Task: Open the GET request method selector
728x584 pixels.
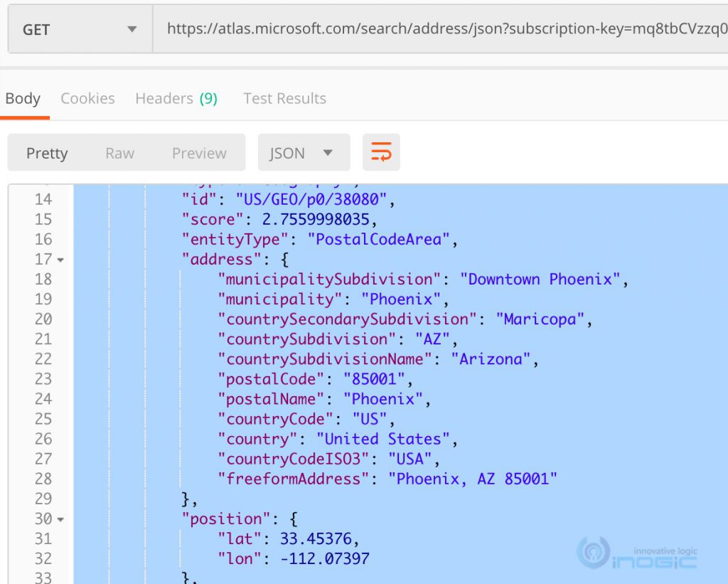Action: (x=78, y=28)
